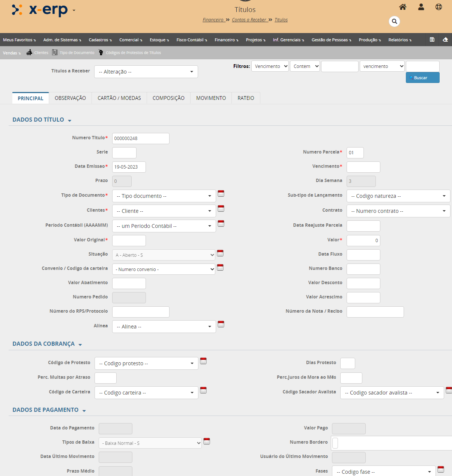Click lookup icon next to Alinea dropdown

[221, 324]
